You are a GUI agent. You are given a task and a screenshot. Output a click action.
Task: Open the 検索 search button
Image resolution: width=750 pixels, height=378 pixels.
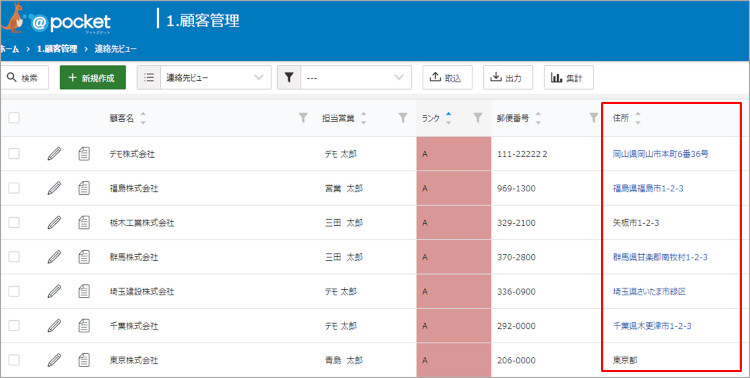click(x=24, y=78)
